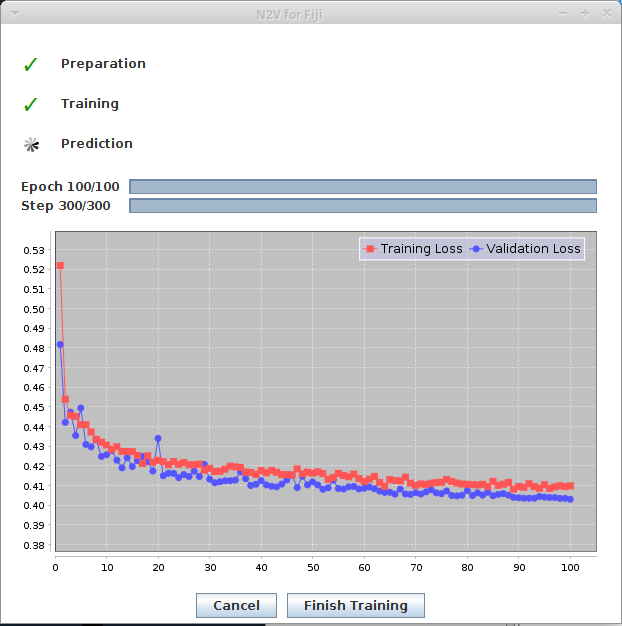The height and width of the screenshot is (626, 622).
Task: Click the spinner icon beside Prediction
Action: (x=32, y=144)
